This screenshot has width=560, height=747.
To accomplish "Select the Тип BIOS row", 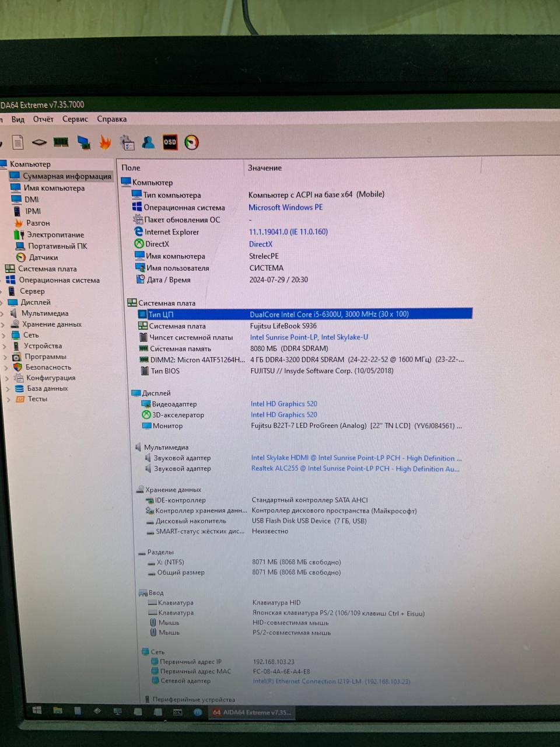I will [165, 371].
